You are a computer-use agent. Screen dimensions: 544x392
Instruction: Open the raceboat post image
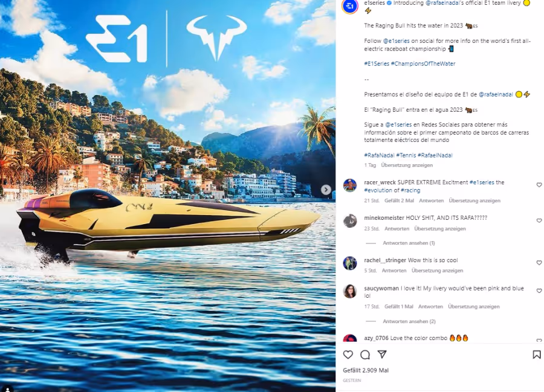(167, 196)
